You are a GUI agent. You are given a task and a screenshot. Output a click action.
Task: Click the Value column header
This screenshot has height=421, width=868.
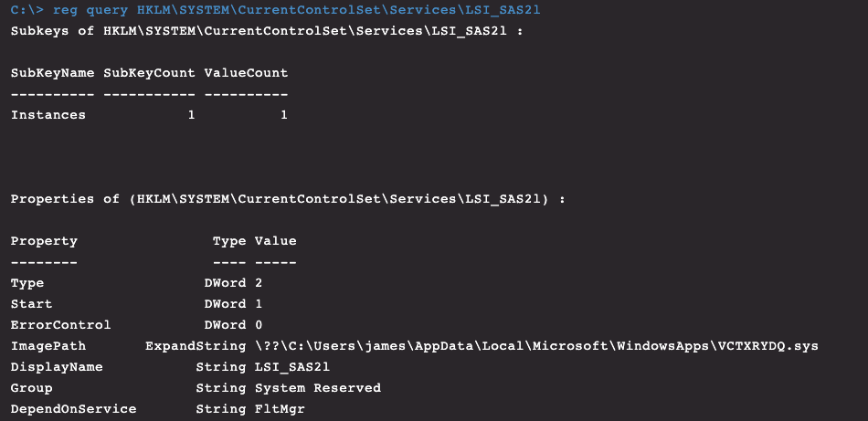275,241
